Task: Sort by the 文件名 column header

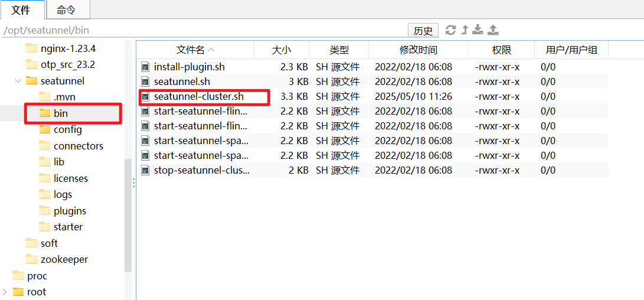Action: coord(195,50)
